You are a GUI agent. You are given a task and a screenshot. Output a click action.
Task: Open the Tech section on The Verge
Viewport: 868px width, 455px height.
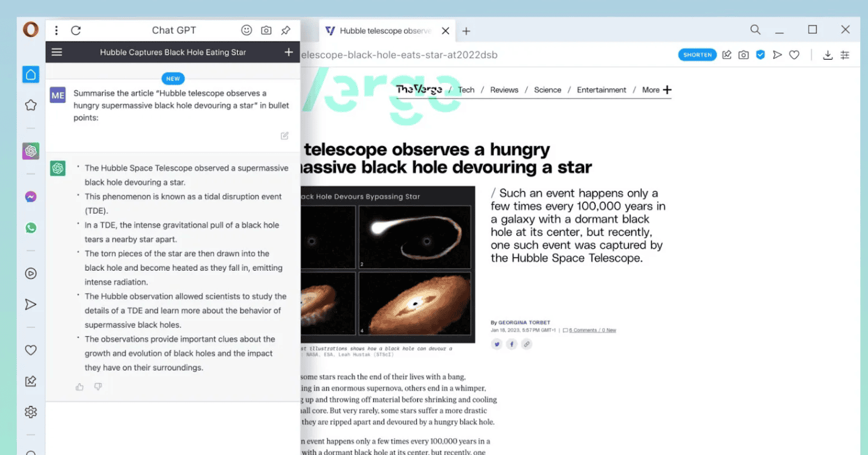466,90
